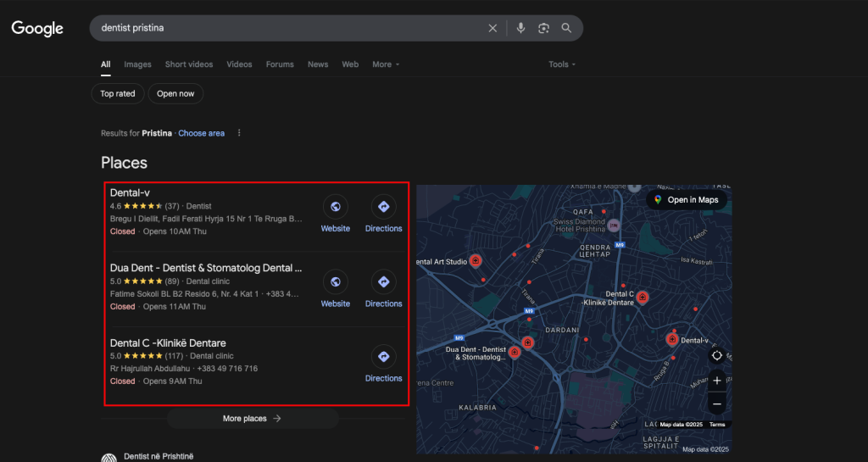The height and width of the screenshot is (462, 868).
Task: Click the '+383 49 716 716' phone number
Action: (227, 369)
